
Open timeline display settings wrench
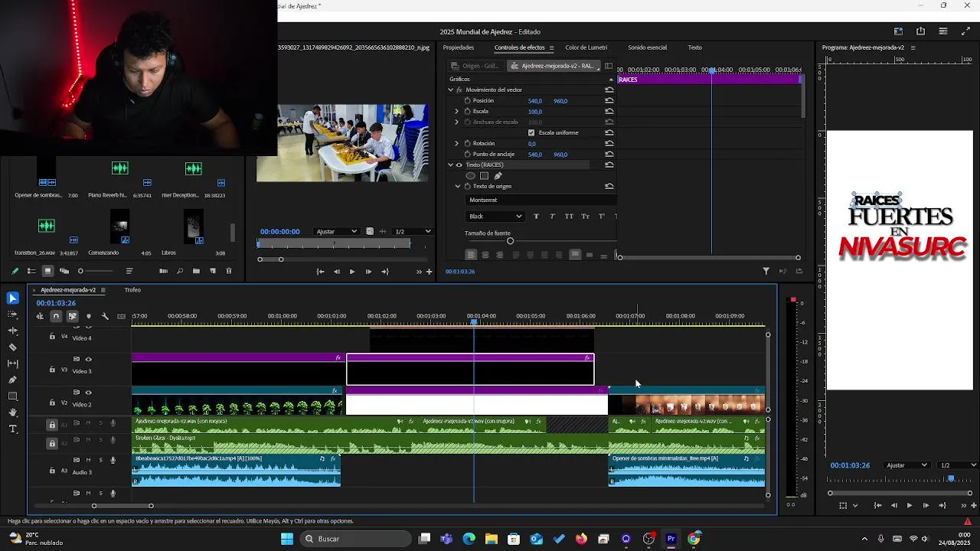[105, 316]
